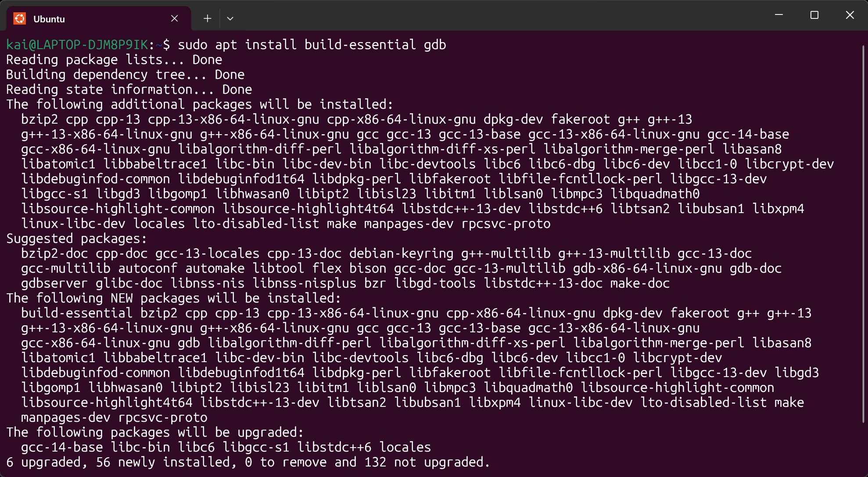Click the '6 upgraded, 56 newly installed' summary line
The image size is (868, 477).
[247, 462]
